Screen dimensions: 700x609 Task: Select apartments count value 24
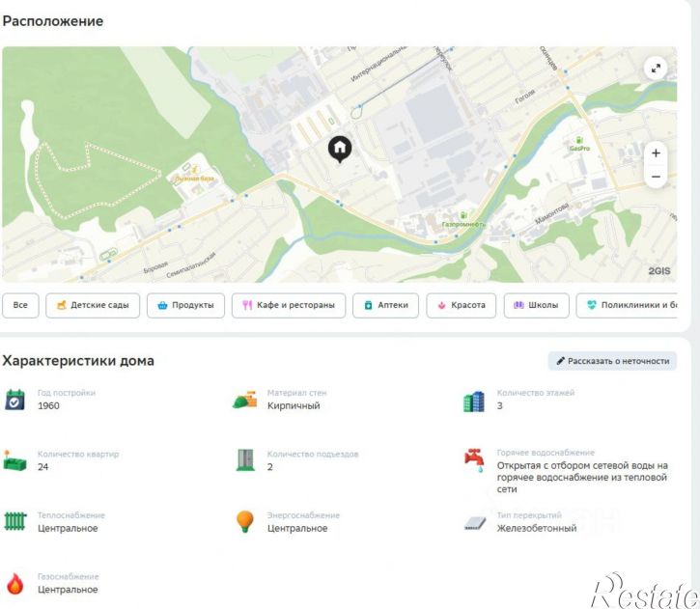pyautogui.click(x=42, y=467)
